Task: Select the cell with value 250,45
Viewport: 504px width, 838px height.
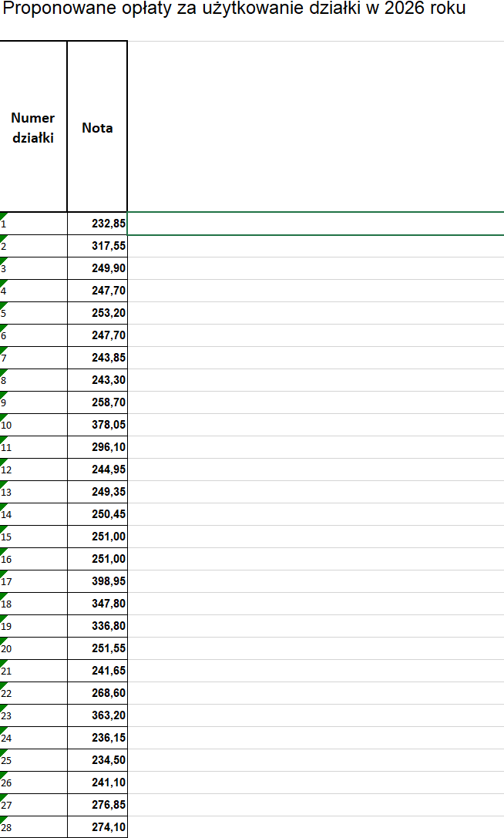Action: 97,514
